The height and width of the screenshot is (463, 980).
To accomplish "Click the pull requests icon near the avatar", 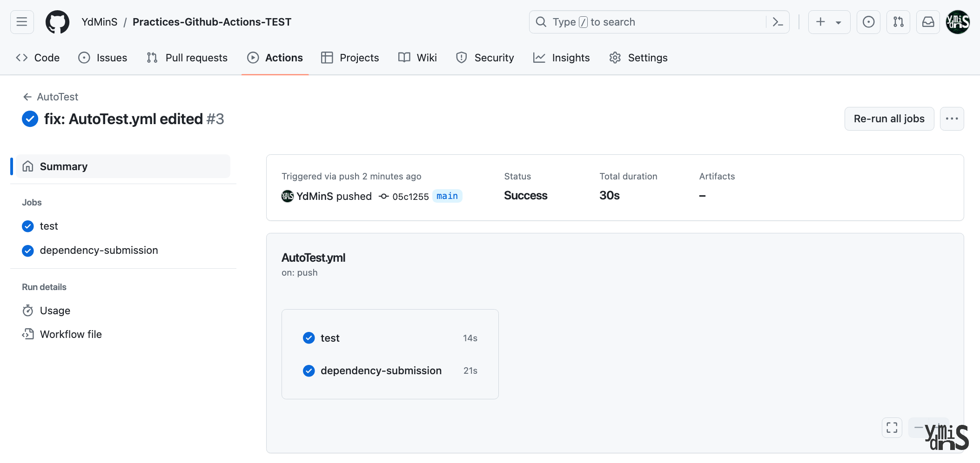I will coord(898,22).
